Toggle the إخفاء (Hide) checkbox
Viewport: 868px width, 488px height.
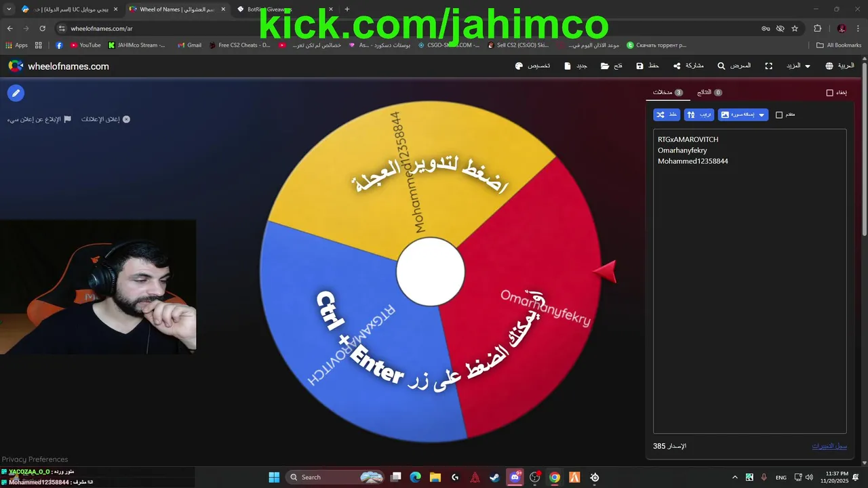tap(829, 93)
